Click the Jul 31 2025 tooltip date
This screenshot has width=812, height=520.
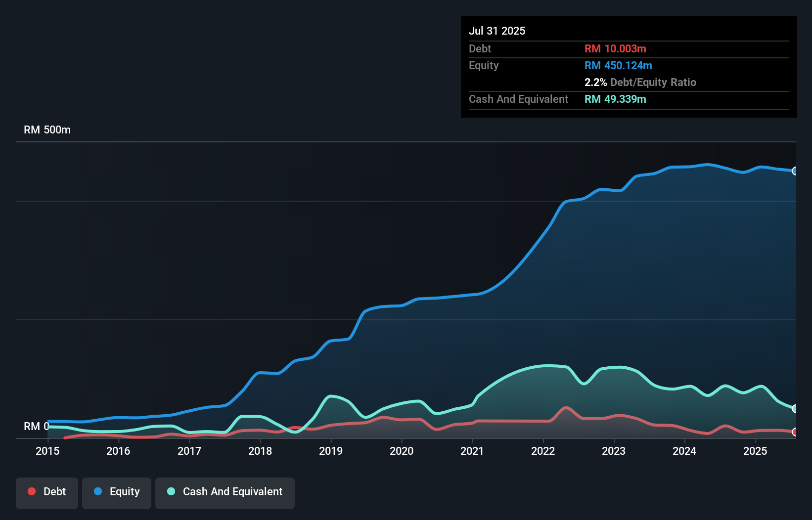pyautogui.click(x=497, y=31)
